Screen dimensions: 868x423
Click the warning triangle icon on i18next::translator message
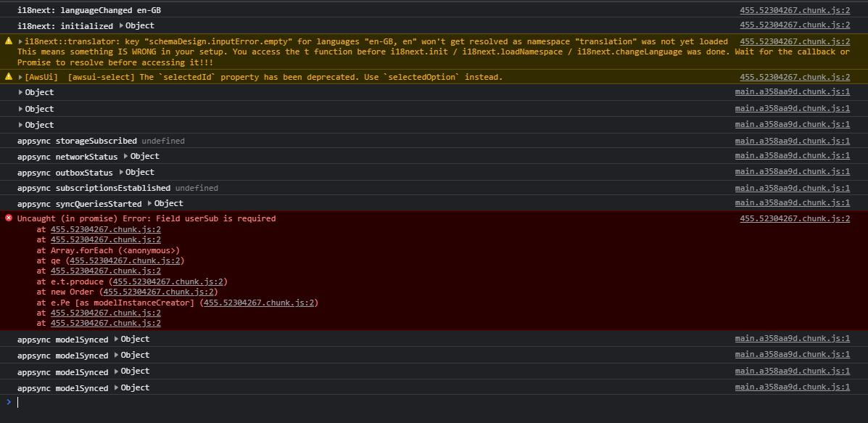point(9,41)
